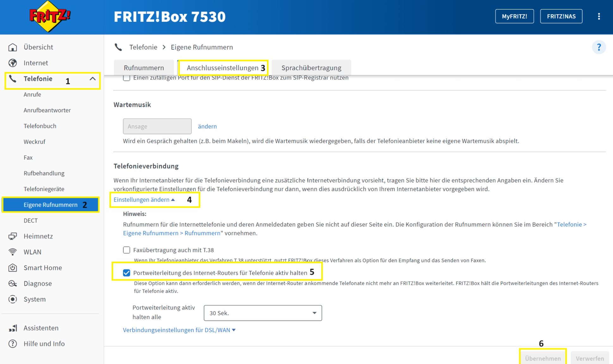
Task: Click the Übernehmen button
Action: coord(543,358)
